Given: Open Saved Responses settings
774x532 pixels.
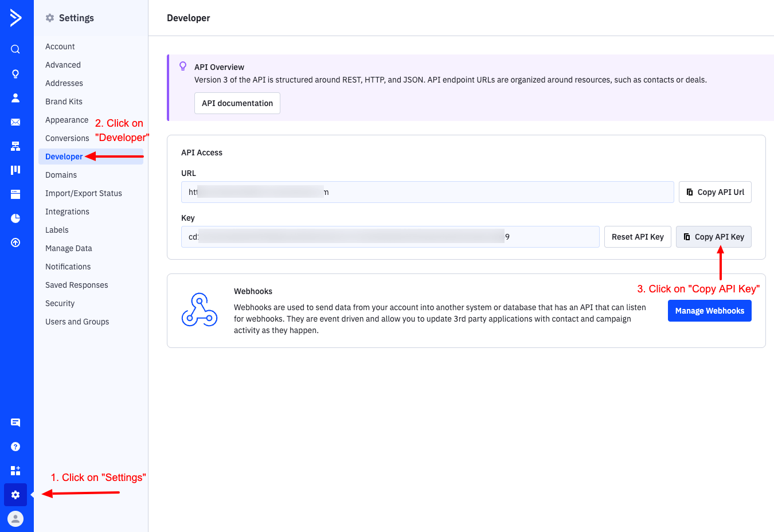Looking at the screenshot, I should (77, 285).
